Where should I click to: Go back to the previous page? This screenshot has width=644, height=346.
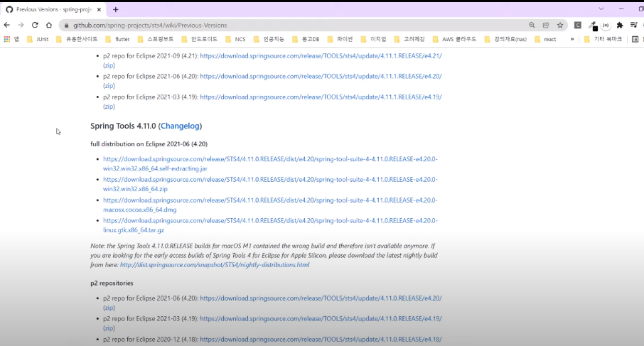coord(7,25)
